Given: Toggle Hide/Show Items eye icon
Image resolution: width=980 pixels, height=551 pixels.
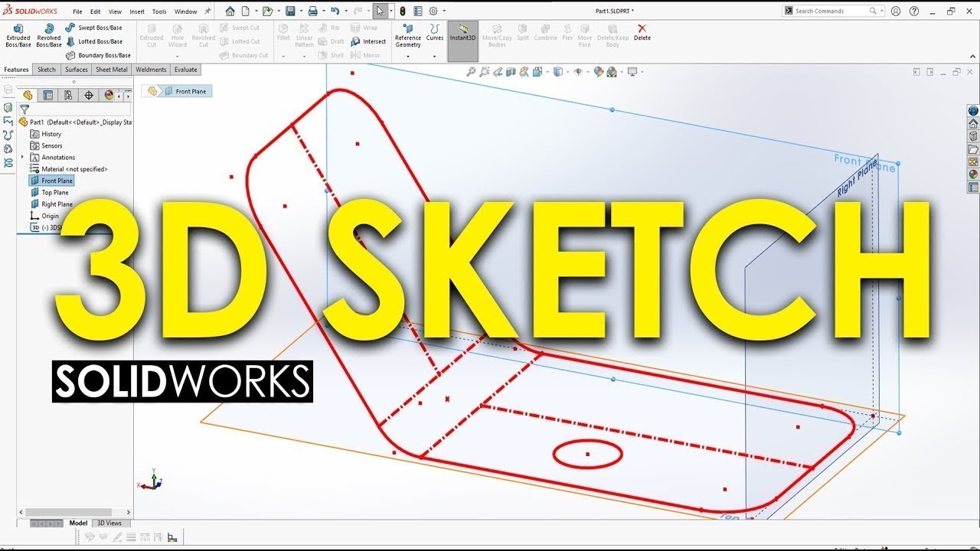Looking at the screenshot, I should (578, 72).
